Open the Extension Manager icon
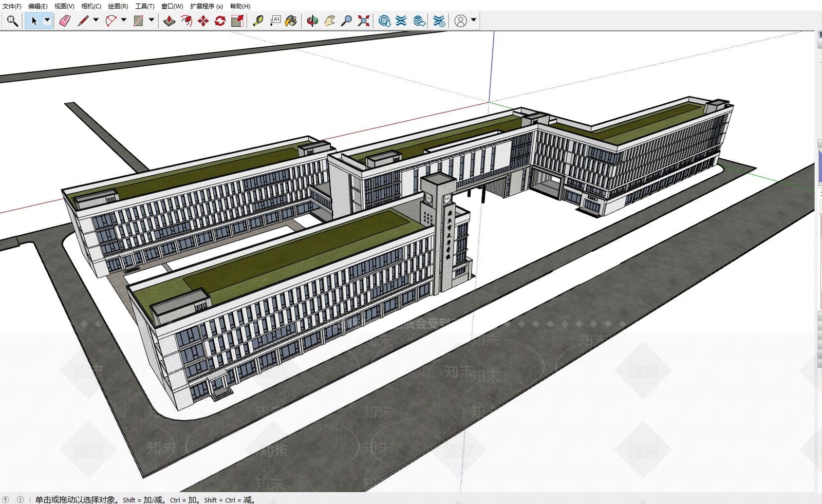 point(439,21)
